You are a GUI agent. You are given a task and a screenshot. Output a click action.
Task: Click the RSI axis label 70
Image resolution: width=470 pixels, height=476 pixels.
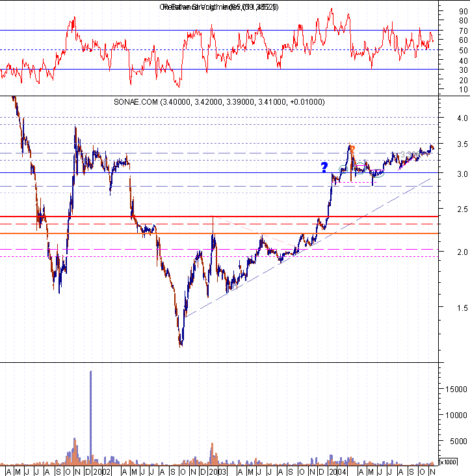[463, 31]
